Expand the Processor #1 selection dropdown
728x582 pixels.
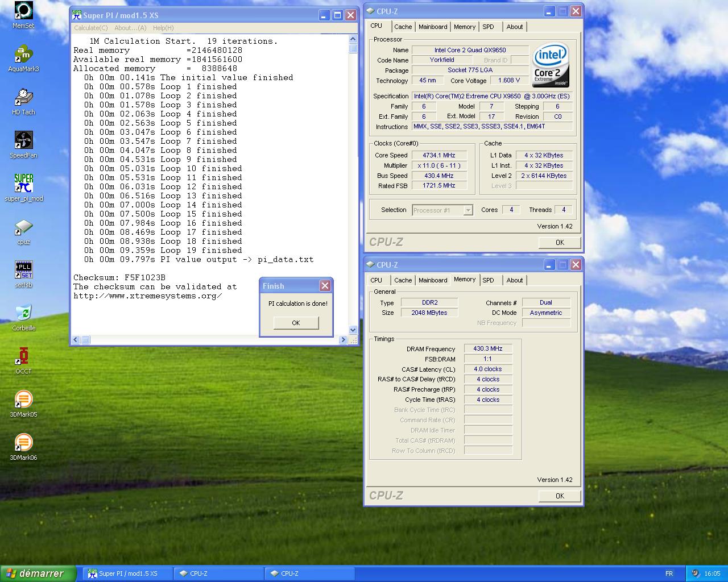(468, 210)
